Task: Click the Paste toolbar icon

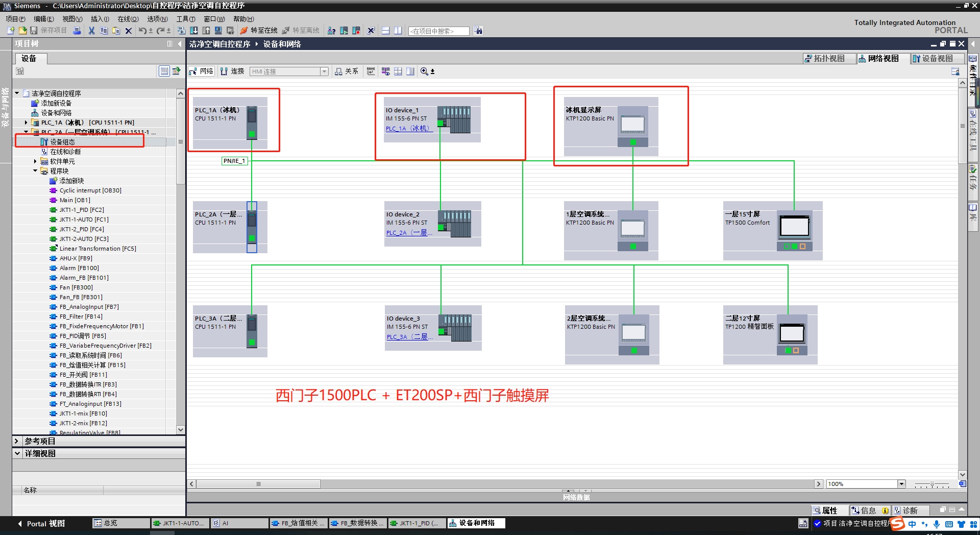Action: 116,31
